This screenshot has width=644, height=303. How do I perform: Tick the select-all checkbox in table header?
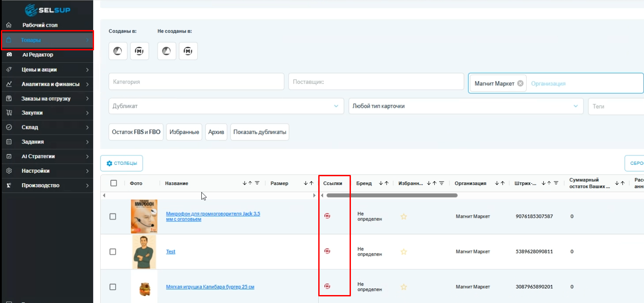(113, 183)
